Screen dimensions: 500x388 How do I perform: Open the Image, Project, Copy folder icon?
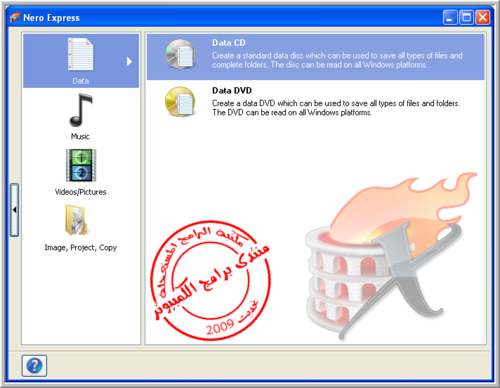tap(76, 220)
